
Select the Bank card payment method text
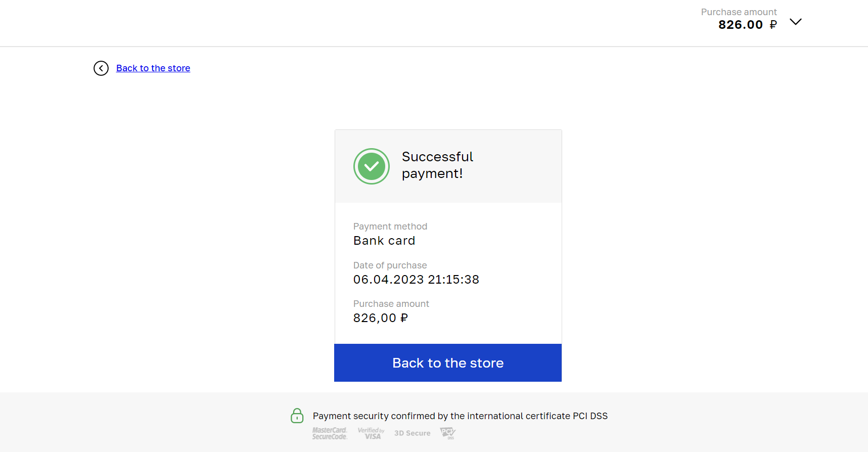384,241
